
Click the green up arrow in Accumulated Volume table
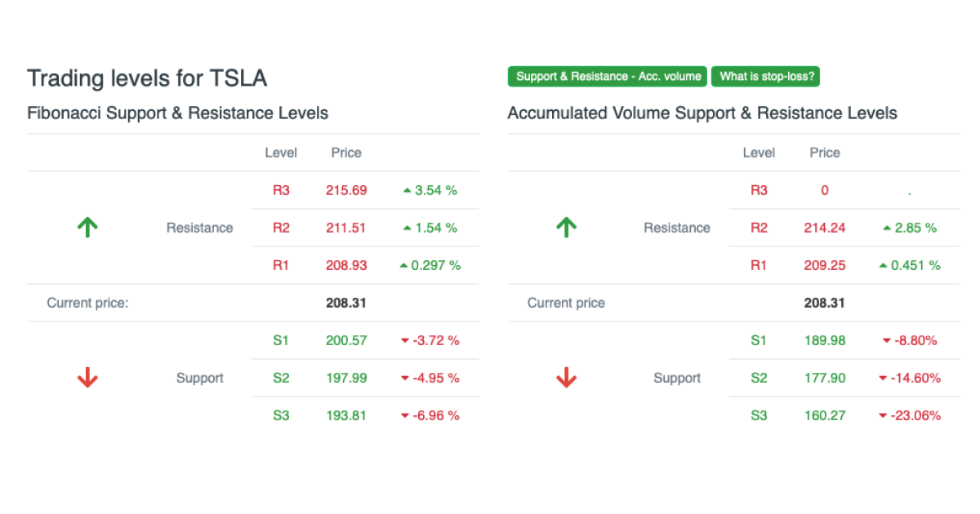[x=566, y=228]
